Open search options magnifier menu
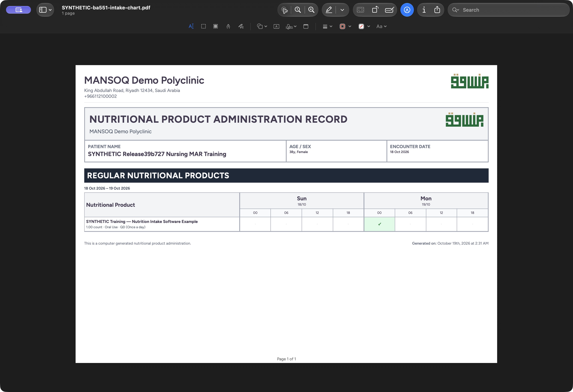Image resolution: width=573 pixels, height=392 pixels. pos(455,10)
